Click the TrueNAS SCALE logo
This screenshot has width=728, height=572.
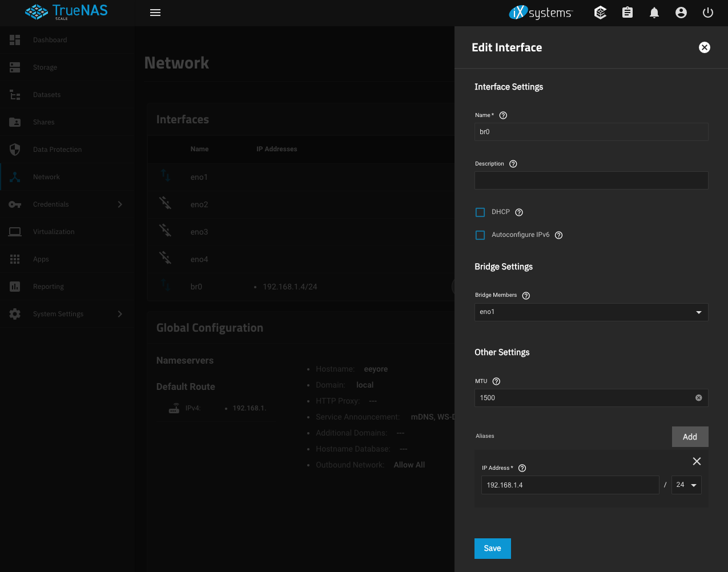click(66, 12)
